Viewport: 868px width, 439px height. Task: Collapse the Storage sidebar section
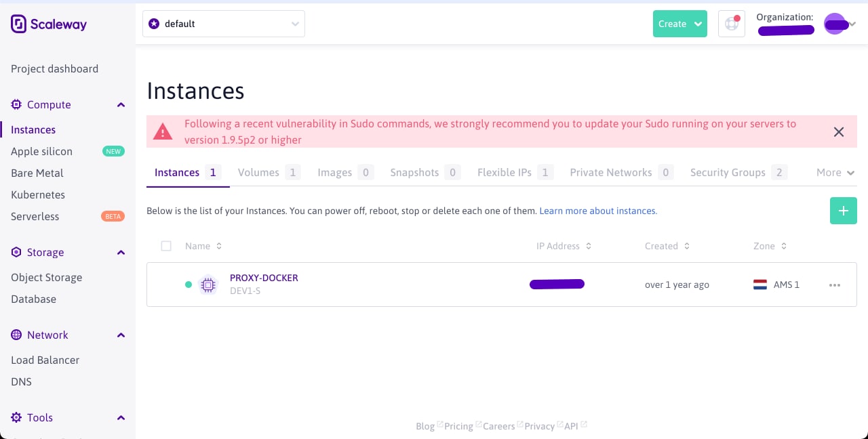(x=121, y=253)
